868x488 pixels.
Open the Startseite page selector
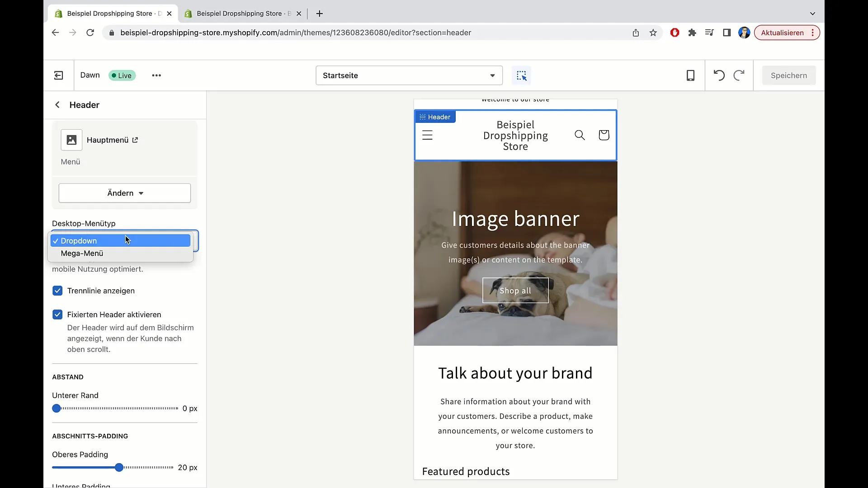pyautogui.click(x=409, y=75)
